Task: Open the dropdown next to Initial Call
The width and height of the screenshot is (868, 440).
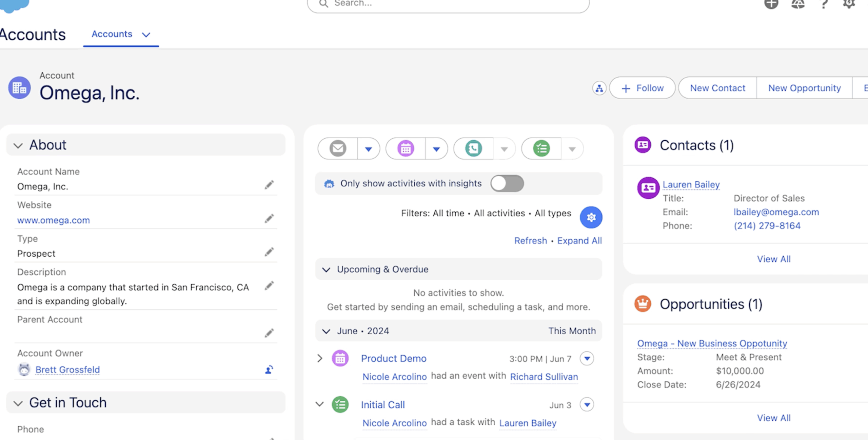Action: tap(587, 404)
